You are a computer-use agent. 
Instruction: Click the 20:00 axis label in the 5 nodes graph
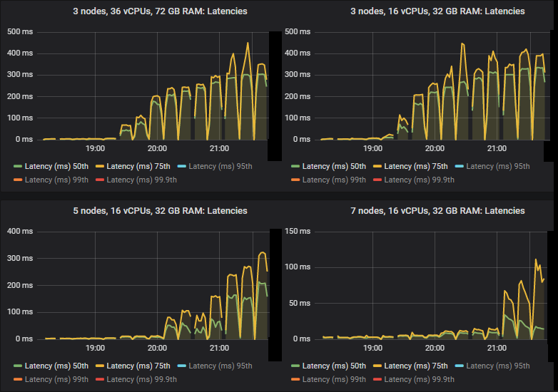(157, 348)
